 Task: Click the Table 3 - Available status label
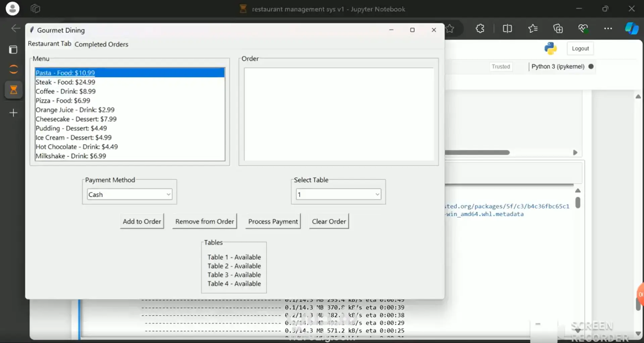tap(234, 275)
